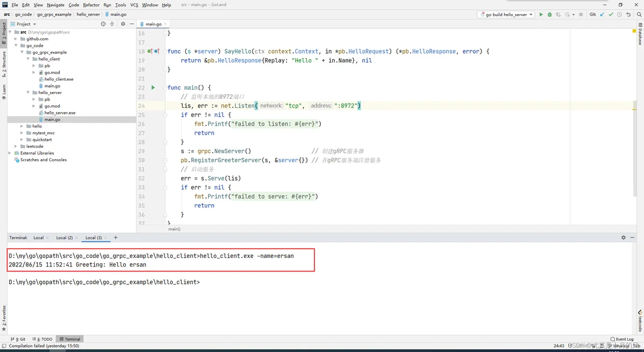Image resolution: width=644 pixels, height=352 pixels.
Task: Expand the mytest_mvc folder
Action: click(x=22, y=133)
